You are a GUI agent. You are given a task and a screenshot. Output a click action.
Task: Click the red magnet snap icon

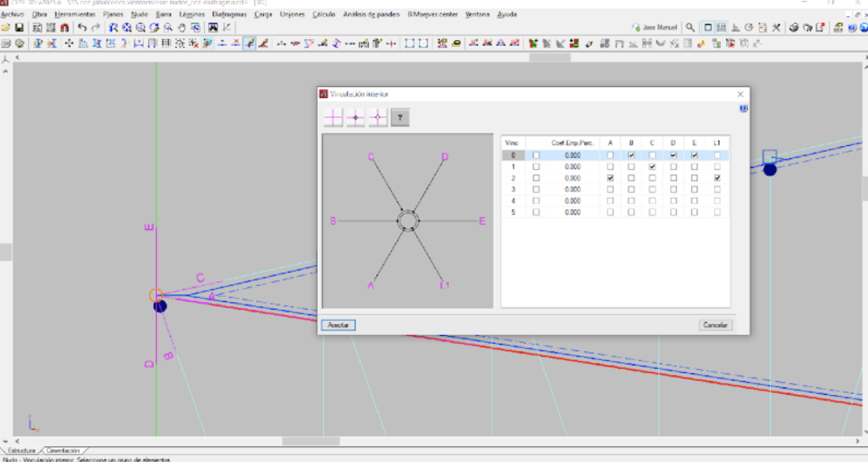tap(64, 27)
